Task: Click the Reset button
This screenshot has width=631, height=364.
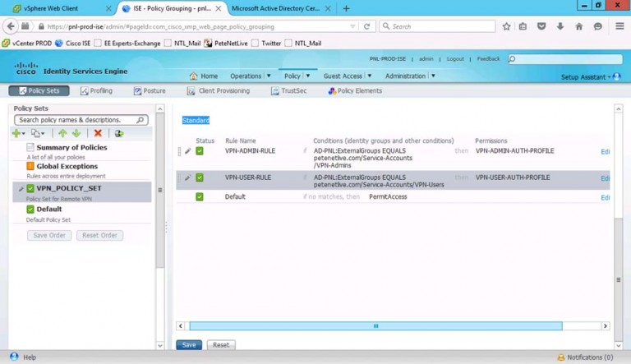Action: pyautogui.click(x=221, y=345)
